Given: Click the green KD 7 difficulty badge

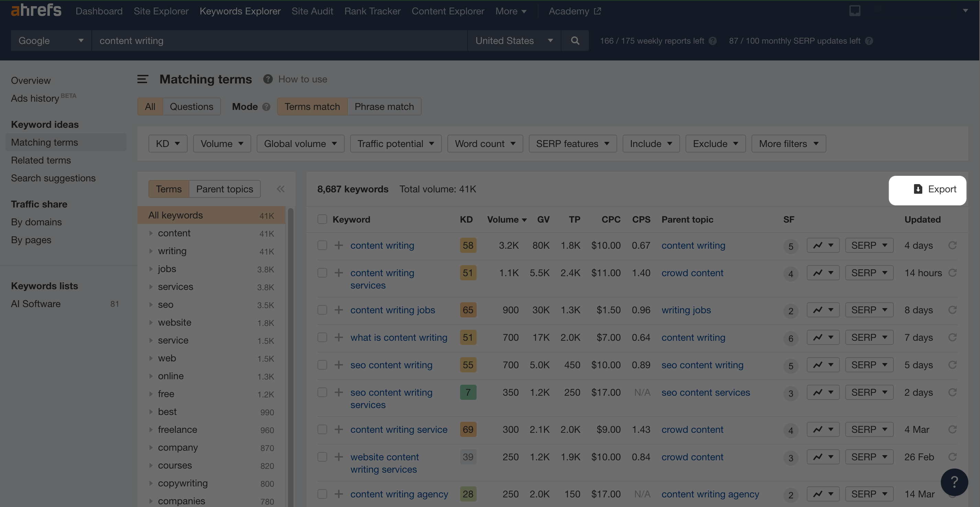Looking at the screenshot, I should pyautogui.click(x=468, y=392).
